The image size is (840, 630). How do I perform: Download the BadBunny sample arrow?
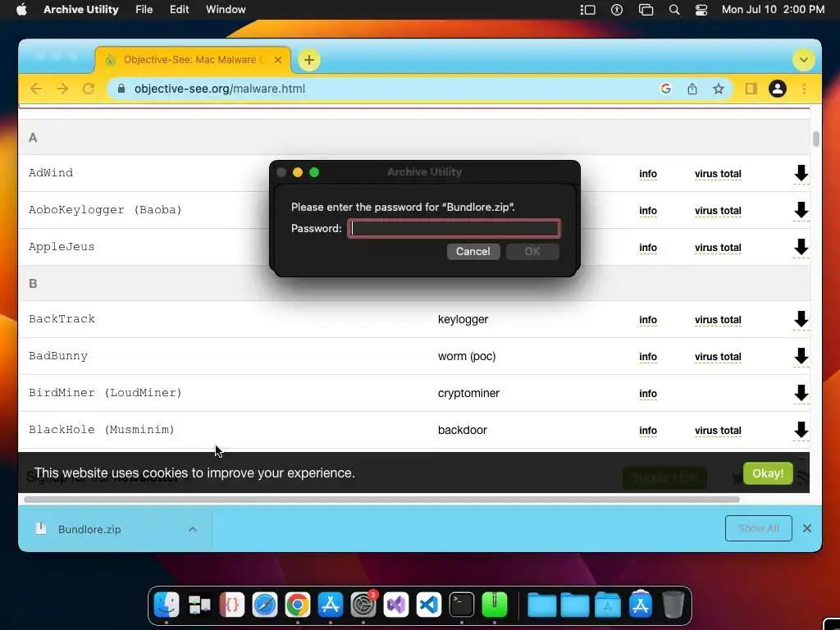click(x=801, y=356)
